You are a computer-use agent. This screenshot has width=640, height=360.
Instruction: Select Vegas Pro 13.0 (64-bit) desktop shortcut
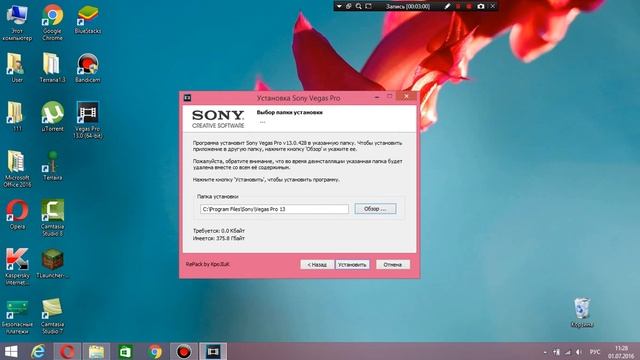click(88, 120)
